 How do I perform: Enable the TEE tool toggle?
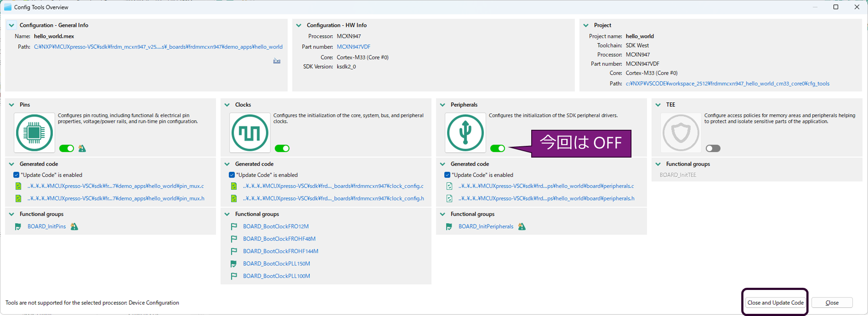click(713, 148)
